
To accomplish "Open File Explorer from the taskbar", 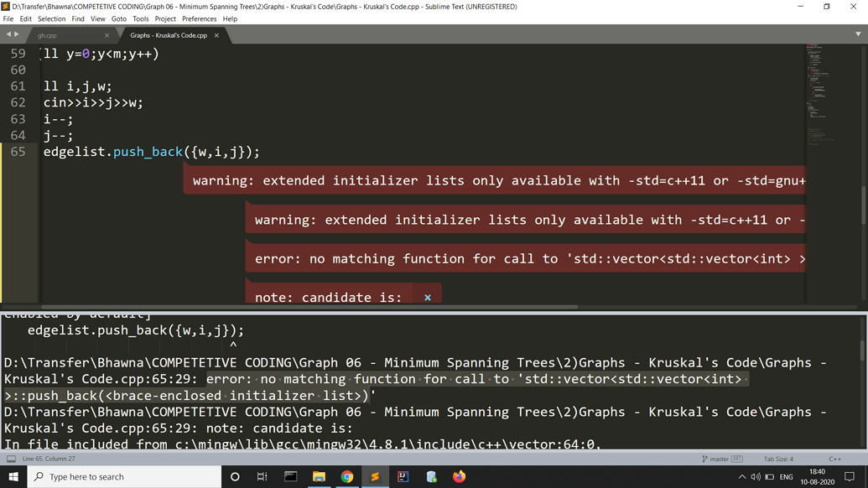I will point(319,476).
